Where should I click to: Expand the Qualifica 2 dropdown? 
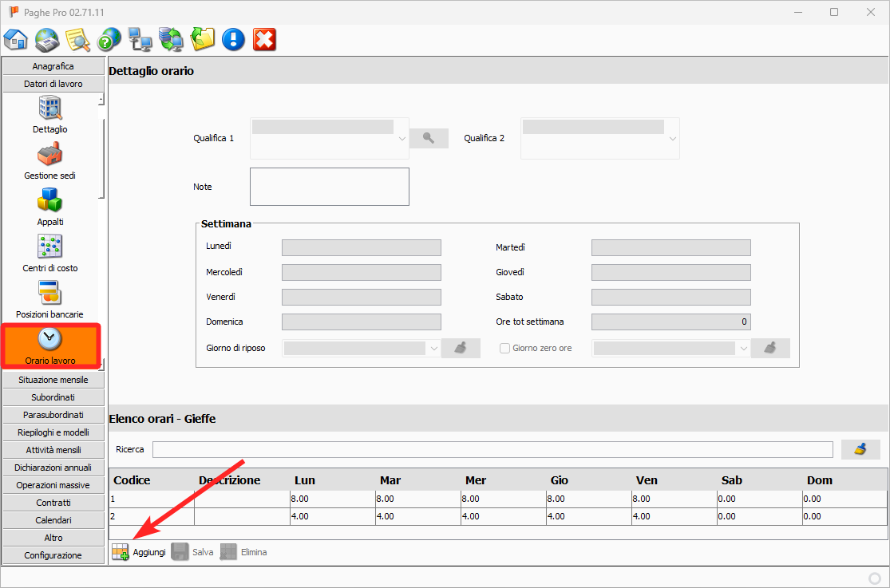[673, 139]
